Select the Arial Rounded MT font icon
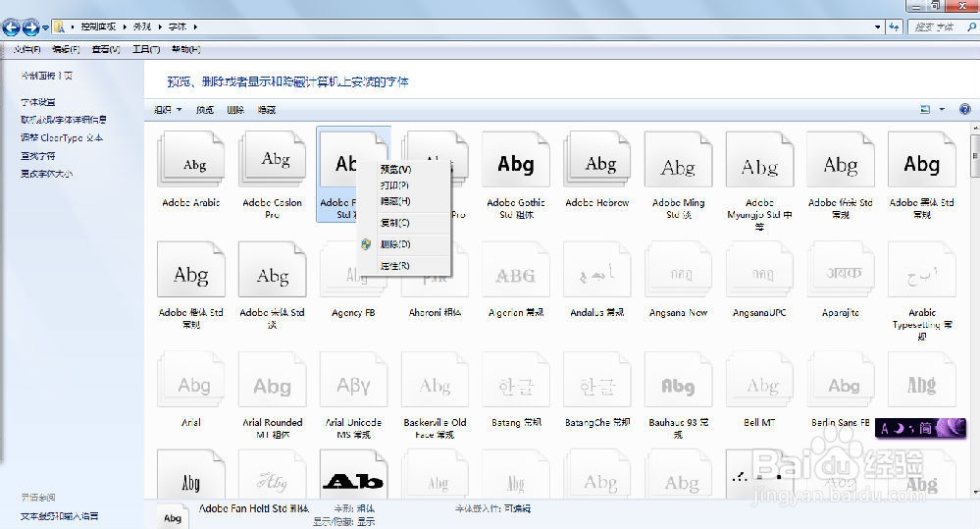 point(273,380)
